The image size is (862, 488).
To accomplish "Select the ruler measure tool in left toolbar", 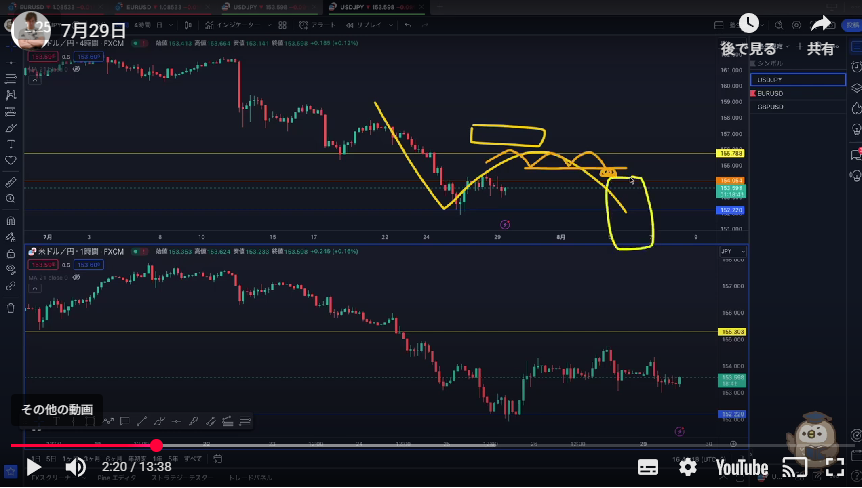I will click(x=11, y=183).
